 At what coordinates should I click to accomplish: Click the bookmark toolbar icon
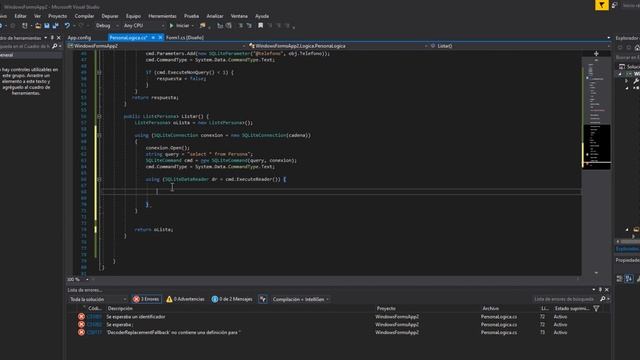click(x=260, y=26)
